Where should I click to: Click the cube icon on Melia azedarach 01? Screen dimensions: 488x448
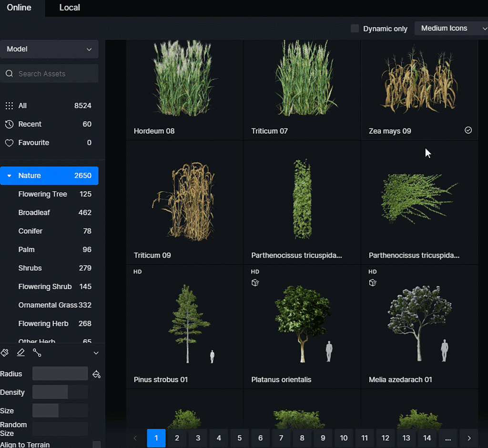click(x=373, y=283)
